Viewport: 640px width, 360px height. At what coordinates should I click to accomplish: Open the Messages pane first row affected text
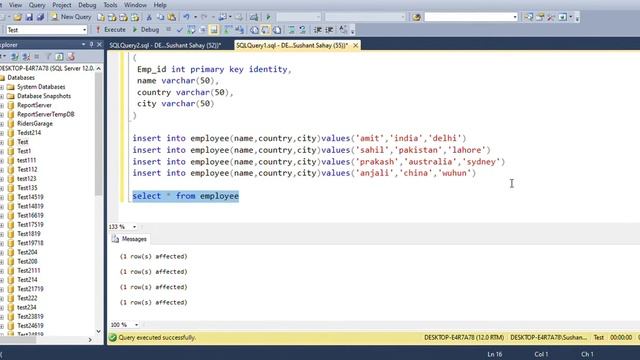[153, 256]
